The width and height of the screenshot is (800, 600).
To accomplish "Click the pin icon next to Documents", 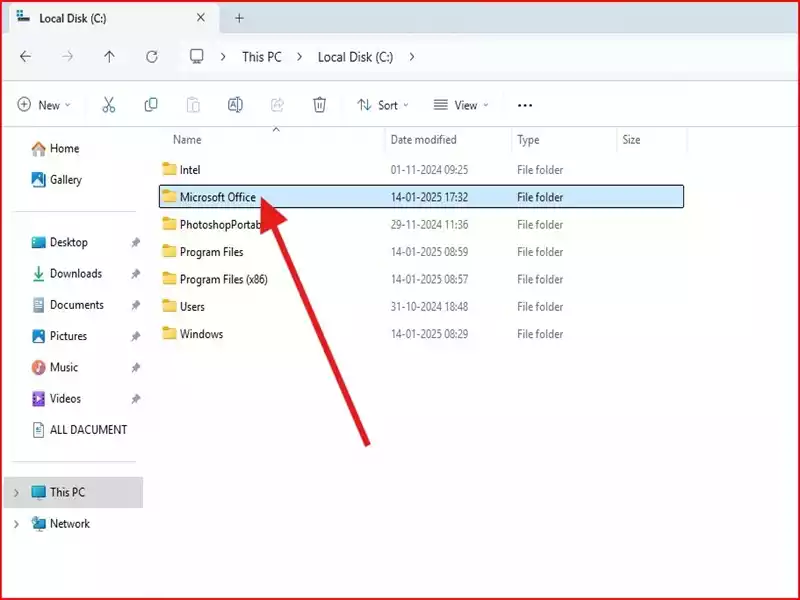I will point(135,305).
